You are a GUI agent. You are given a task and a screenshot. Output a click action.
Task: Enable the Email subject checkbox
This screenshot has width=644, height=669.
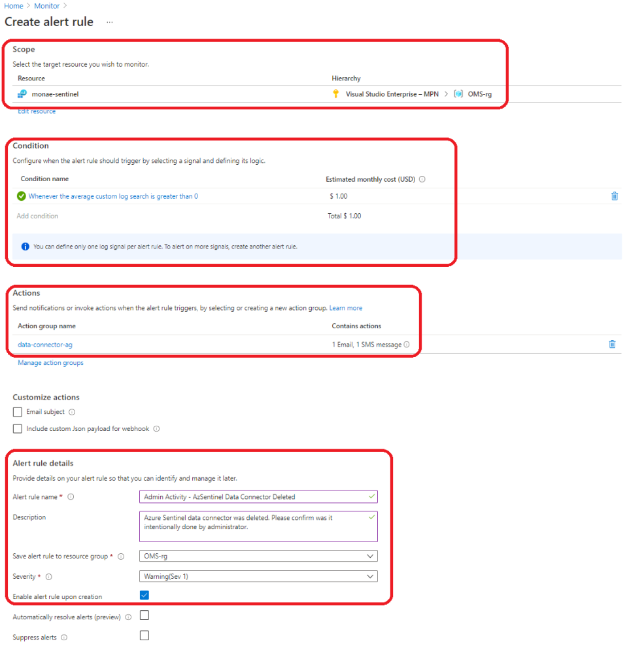(18, 412)
